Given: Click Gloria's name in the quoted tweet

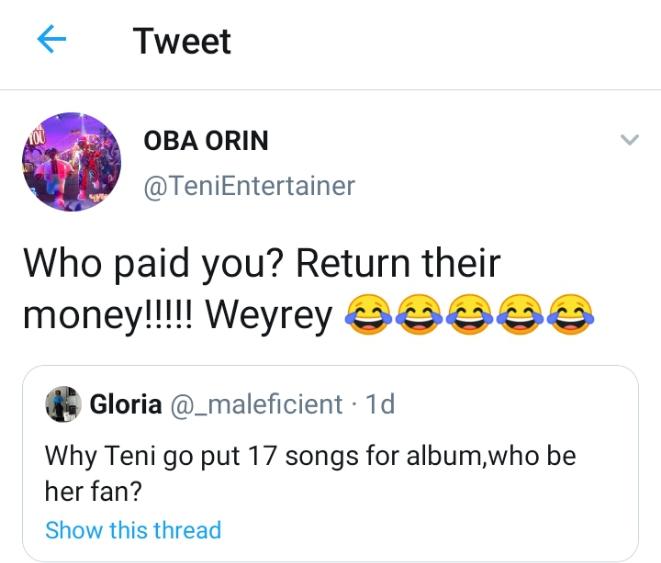Looking at the screenshot, I should click(x=125, y=404).
